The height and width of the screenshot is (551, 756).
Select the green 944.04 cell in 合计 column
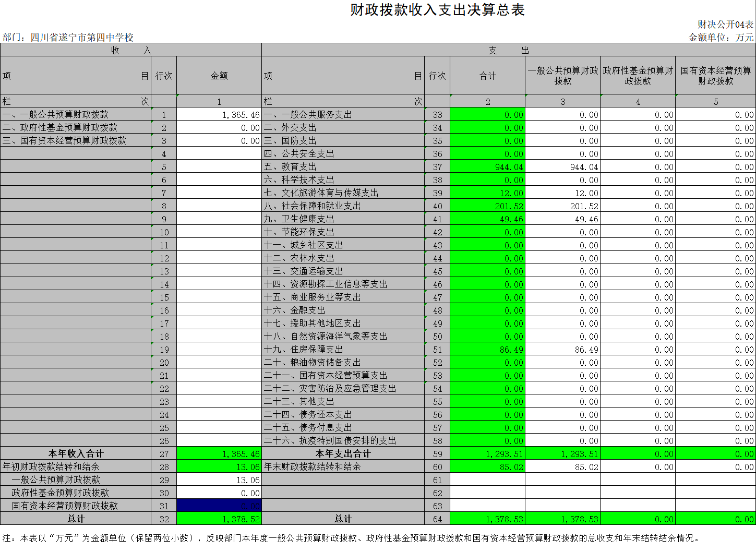487,167
